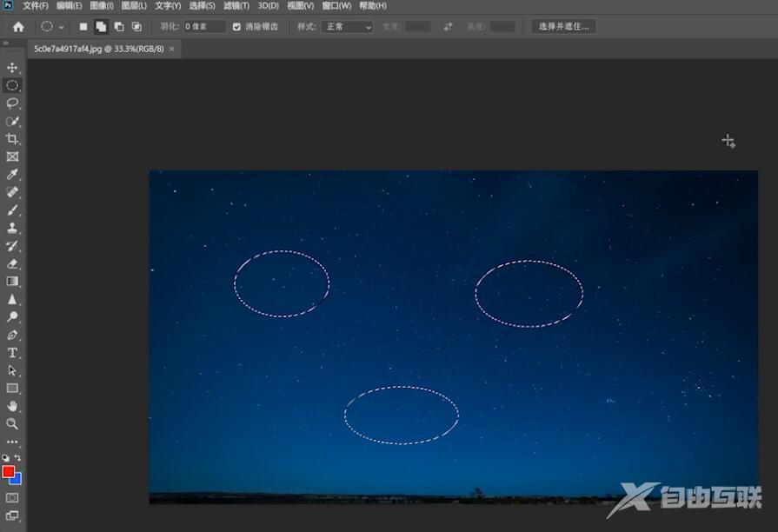Select the Healing Brush tool

pos(12,192)
